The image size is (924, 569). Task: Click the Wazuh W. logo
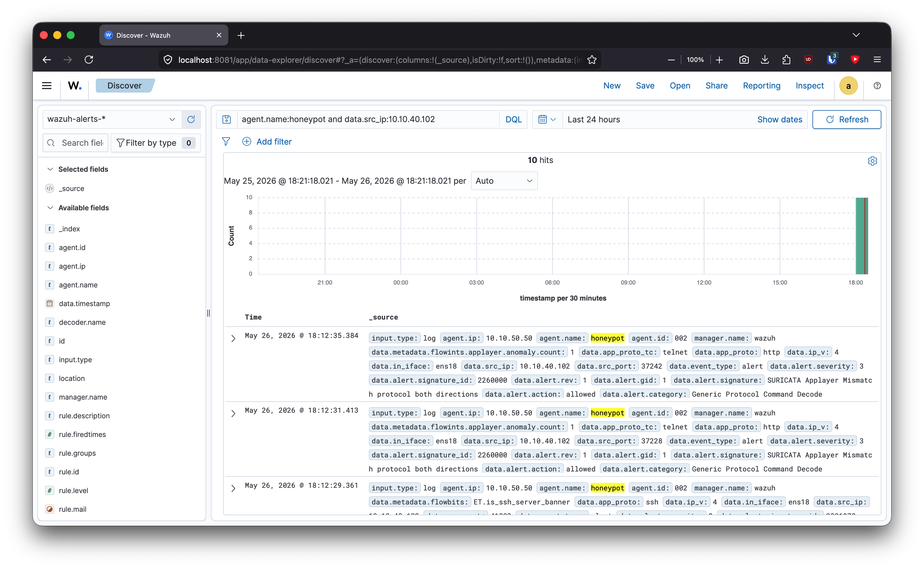(x=74, y=86)
